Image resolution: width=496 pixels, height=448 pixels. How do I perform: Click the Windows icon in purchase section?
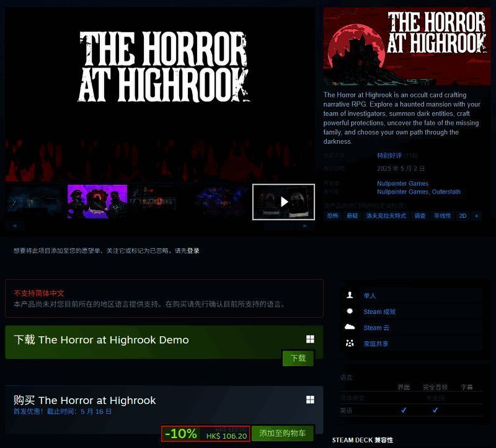[310, 400]
